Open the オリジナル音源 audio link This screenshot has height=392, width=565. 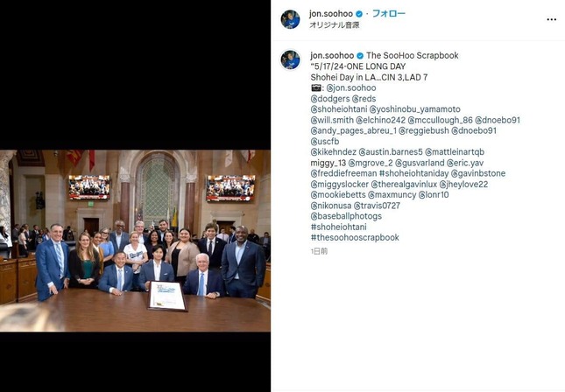(334, 25)
